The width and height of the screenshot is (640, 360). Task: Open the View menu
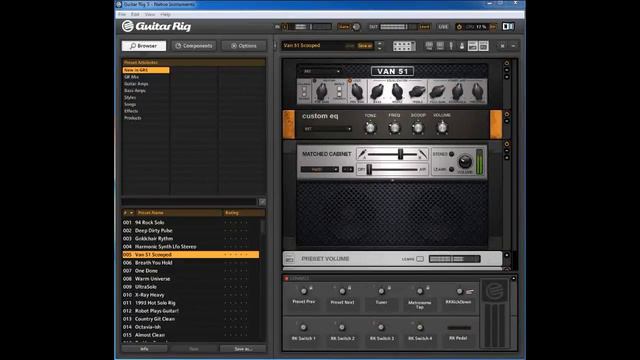click(x=150, y=14)
